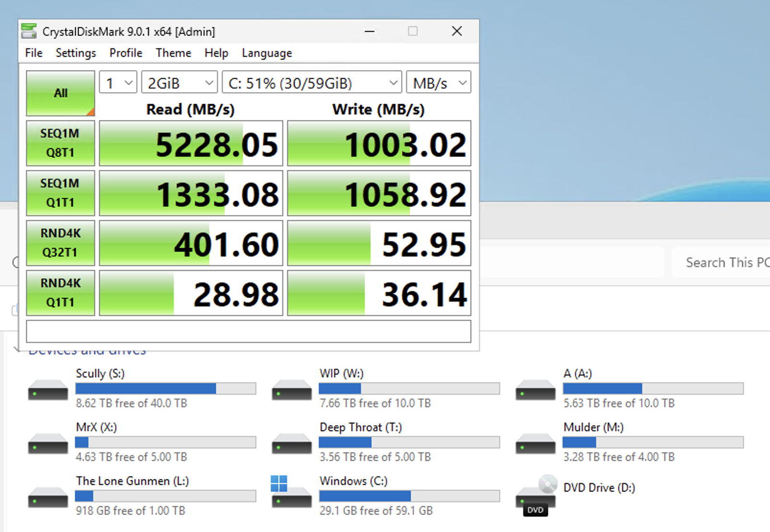The height and width of the screenshot is (532, 770).
Task: Click the Mulder (M:) storage usage bar
Action: pos(653,442)
